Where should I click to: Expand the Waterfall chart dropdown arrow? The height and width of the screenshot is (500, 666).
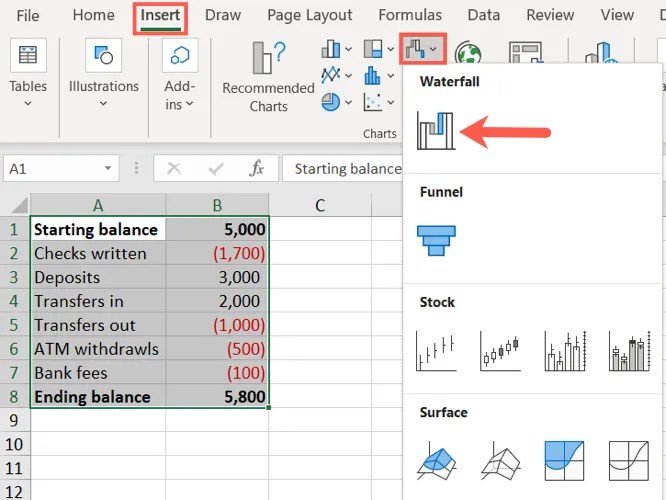[433, 49]
